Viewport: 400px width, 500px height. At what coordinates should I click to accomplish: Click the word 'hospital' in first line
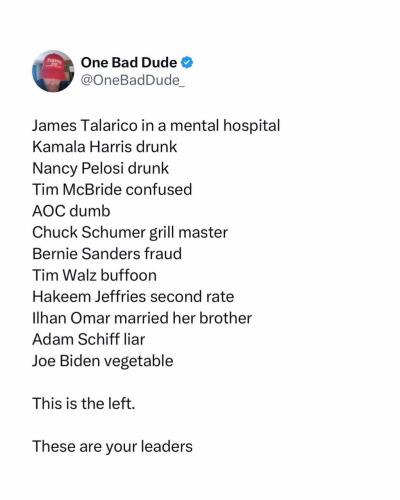252,126
